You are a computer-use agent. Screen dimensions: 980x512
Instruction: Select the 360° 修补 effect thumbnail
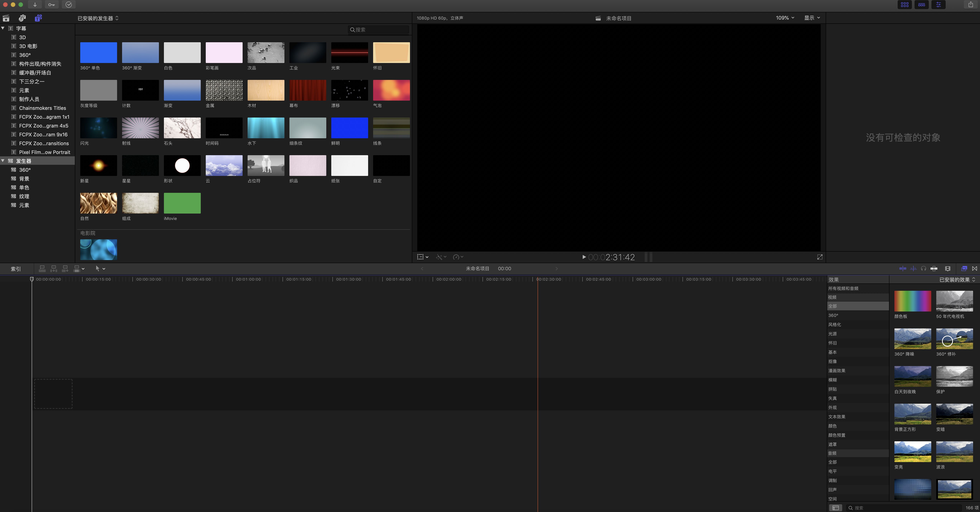point(954,339)
